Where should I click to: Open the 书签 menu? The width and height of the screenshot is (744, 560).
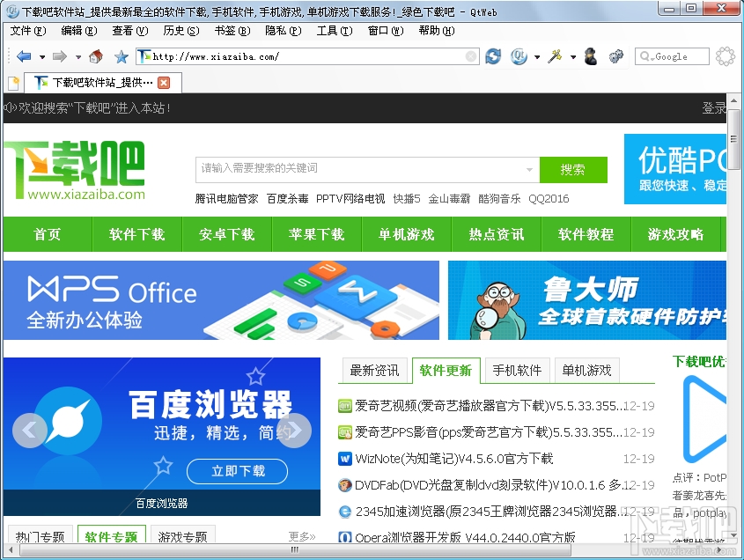[232, 31]
